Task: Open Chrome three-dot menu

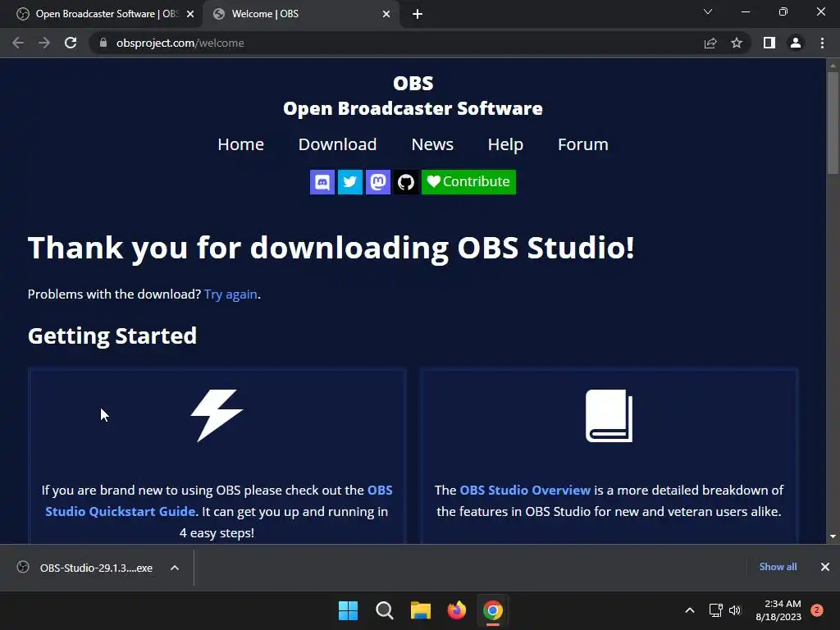Action: [x=822, y=43]
